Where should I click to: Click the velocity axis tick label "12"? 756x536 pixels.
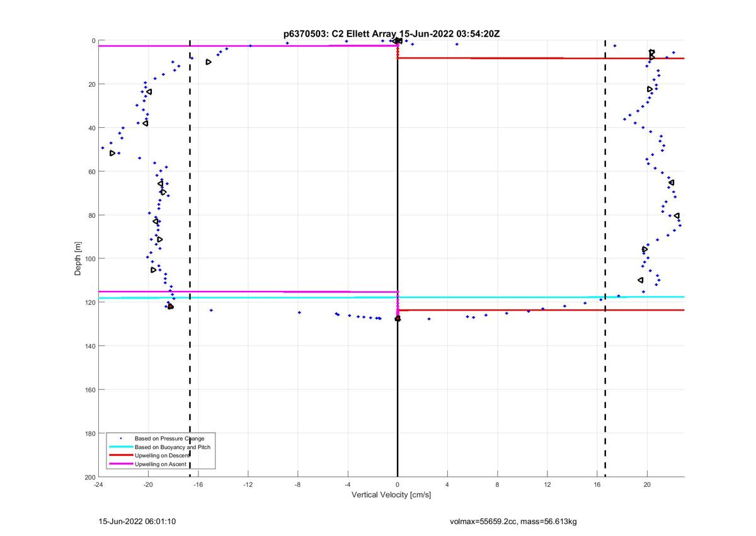(x=547, y=485)
